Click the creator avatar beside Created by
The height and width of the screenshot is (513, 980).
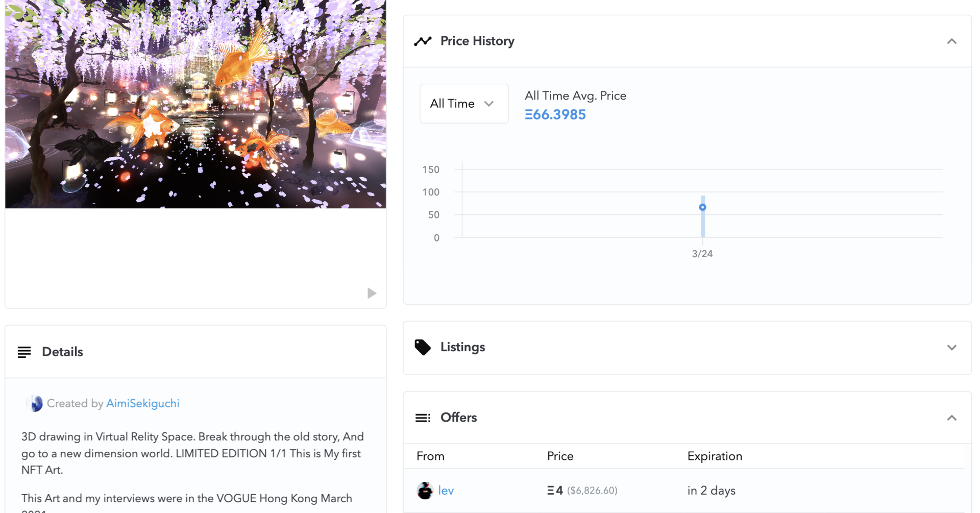tap(35, 403)
